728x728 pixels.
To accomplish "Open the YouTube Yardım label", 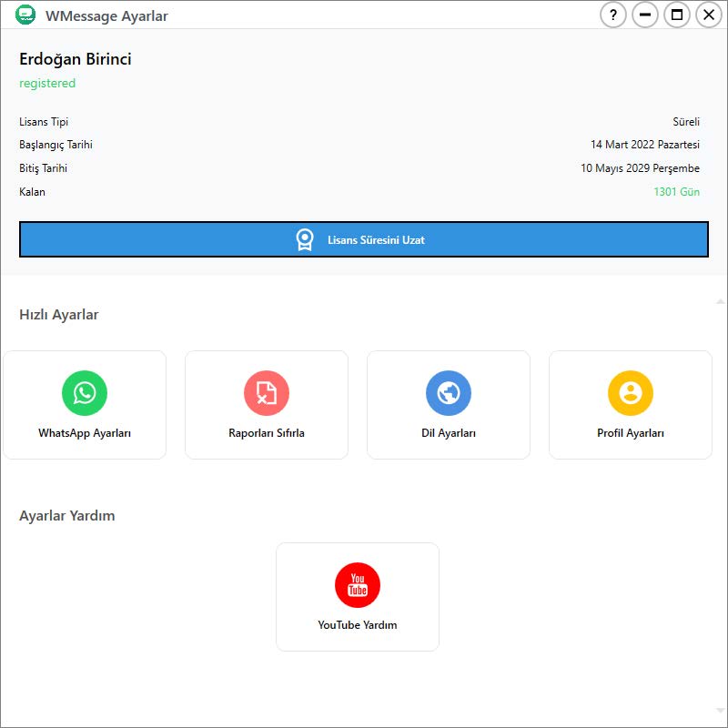I will (358, 625).
